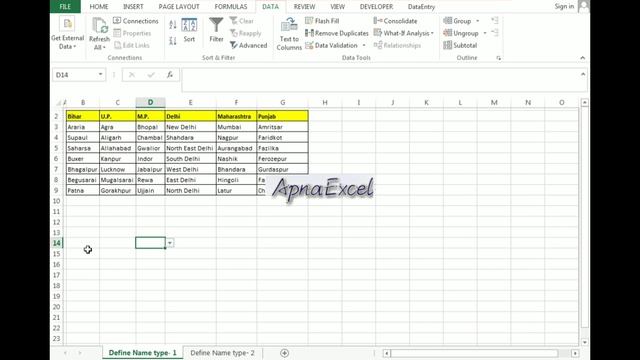Image resolution: width=640 pixels, height=360 pixels.
Task: Select sheet Define Name type- 1
Action: click(142, 353)
